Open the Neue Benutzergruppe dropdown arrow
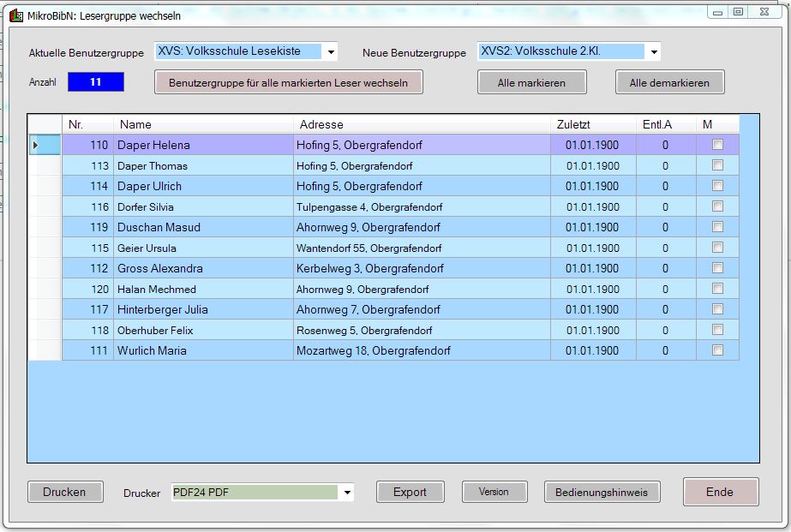The width and height of the screenshot is (791, 532). point(654,51)
